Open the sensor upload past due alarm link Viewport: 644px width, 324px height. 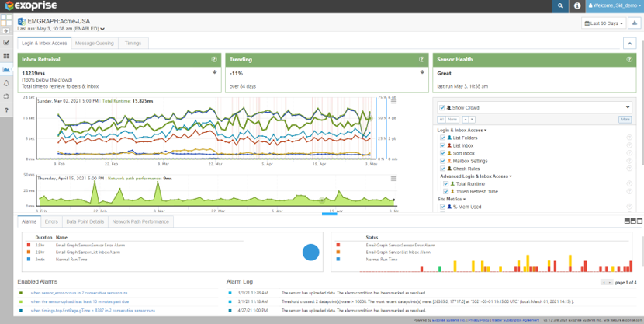80,301
